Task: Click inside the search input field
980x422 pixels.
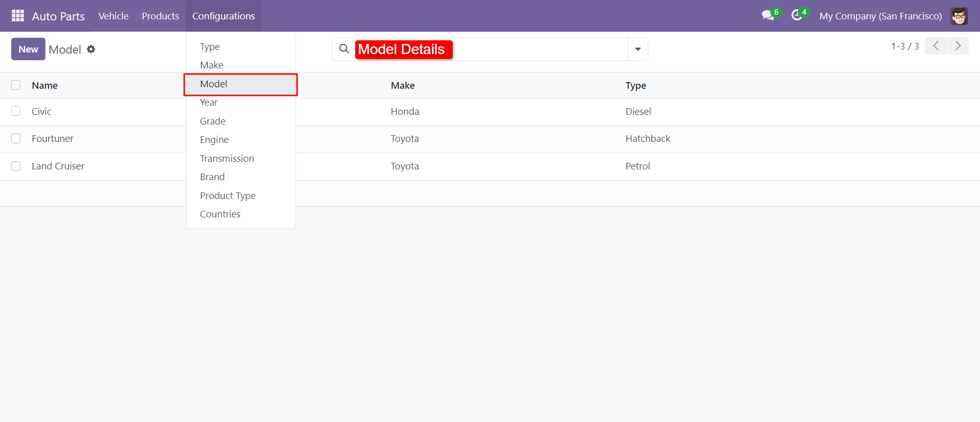Action: pos(536,49)
